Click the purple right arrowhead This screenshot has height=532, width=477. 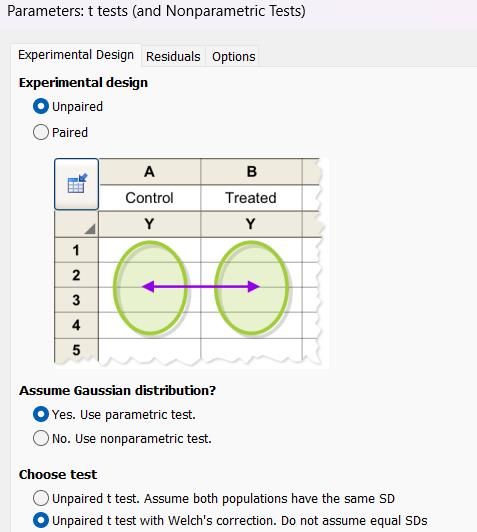pyautogui.click(x=254, y=287)
